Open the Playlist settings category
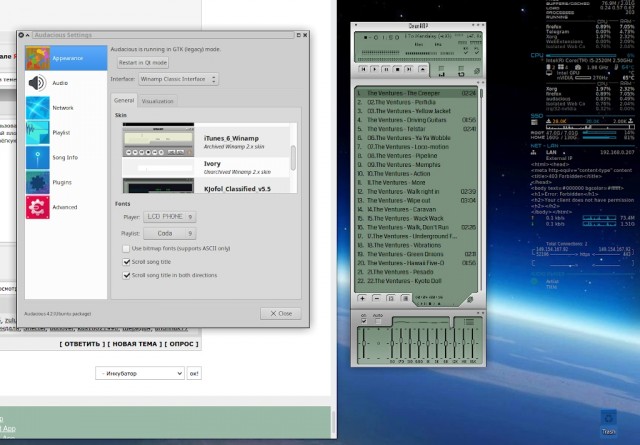Image resolution: width=640 pixels, height=445 pixels. pos(66,133)
